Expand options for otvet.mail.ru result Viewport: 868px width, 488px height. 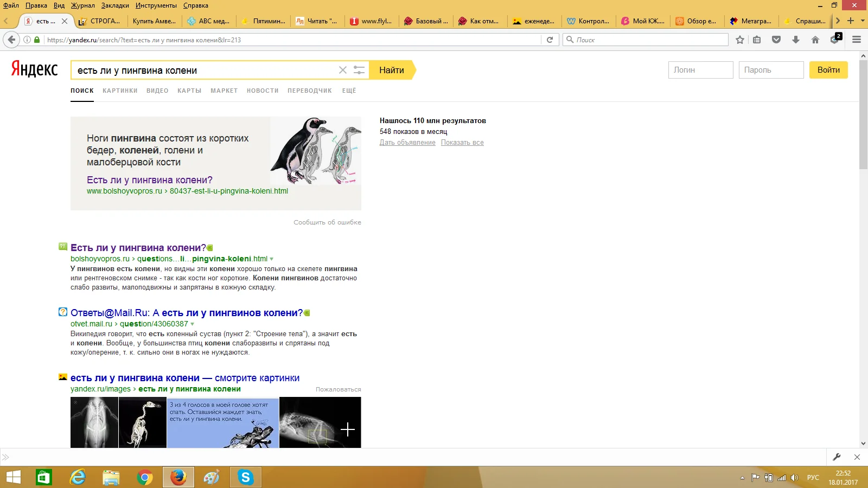point(192,324)
